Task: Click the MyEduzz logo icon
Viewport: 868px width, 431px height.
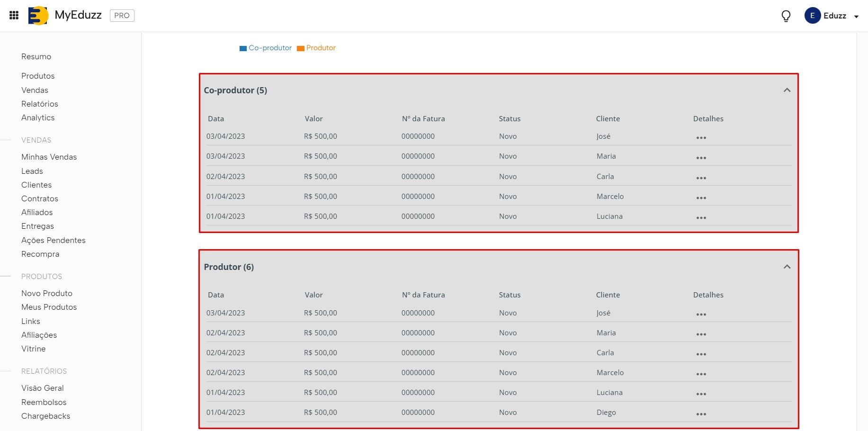Action: (x=38, y=16)
